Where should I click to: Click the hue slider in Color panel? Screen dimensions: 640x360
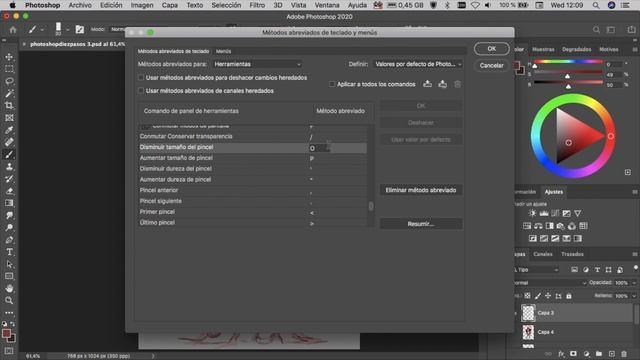[568, 62]
